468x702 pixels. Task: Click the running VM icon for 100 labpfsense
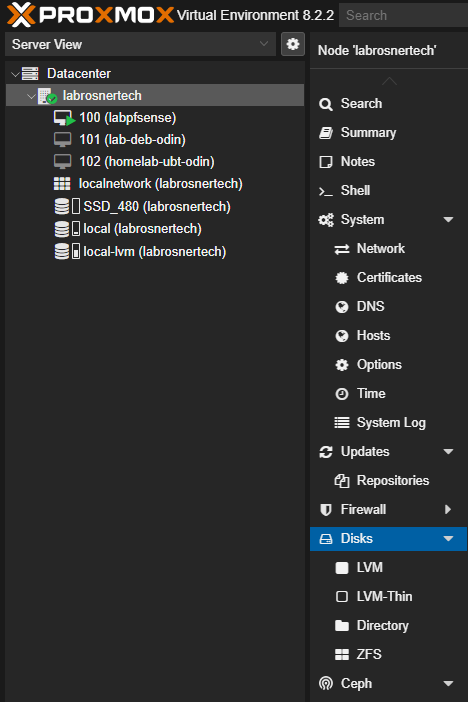64,118
